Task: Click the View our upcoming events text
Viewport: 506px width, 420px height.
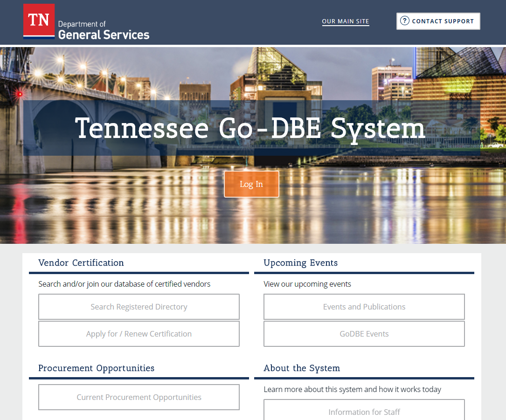Action: point(307,284)
